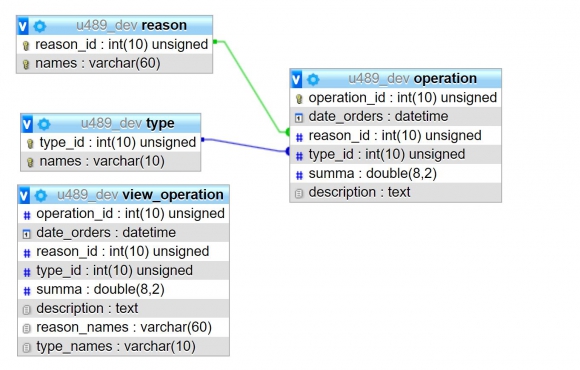This screenshot has height=370, width=580.
Task: Click hash icon beside summa in operation table
Action: 299,175
